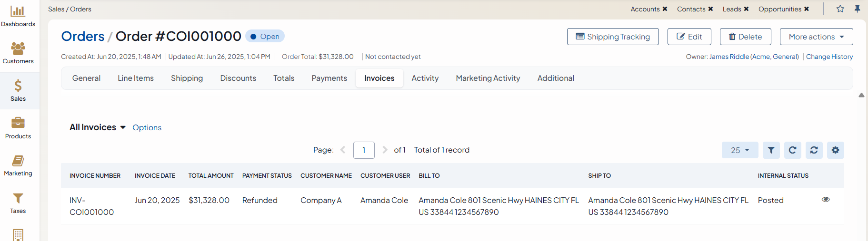This screenshot has height=241, width=868.
Task: Open the Taxes funnel icon
Action: pyautogui.click(x=18, y=198)
